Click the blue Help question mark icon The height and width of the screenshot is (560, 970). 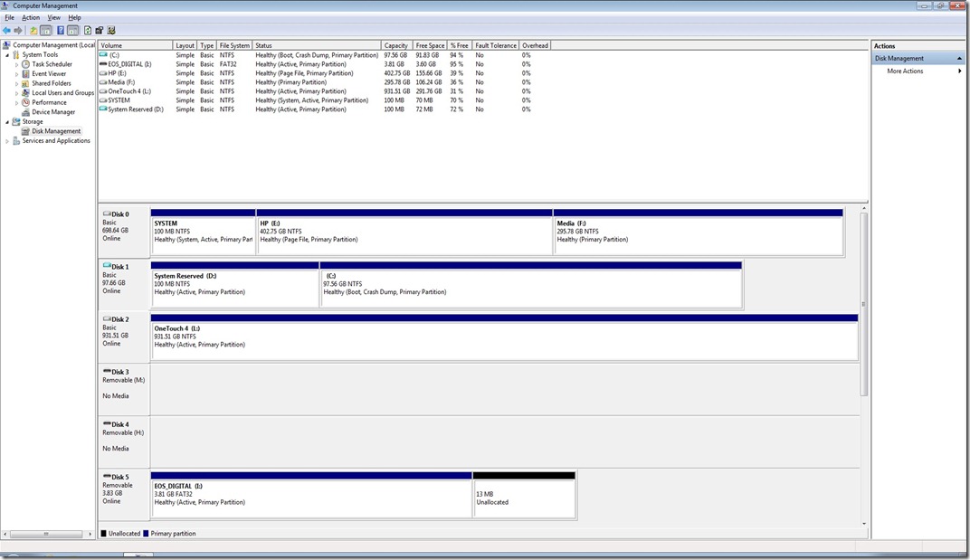pyautogui.click(x=60, y=31)
